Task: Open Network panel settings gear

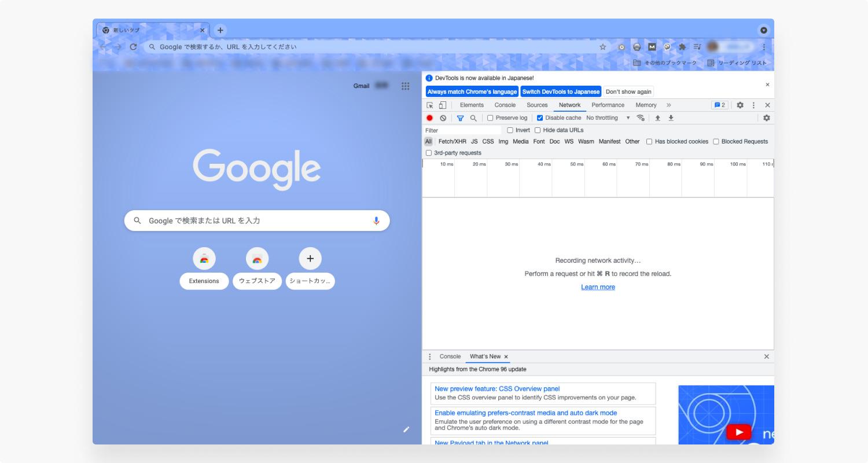Action: (x=767, y=118)
